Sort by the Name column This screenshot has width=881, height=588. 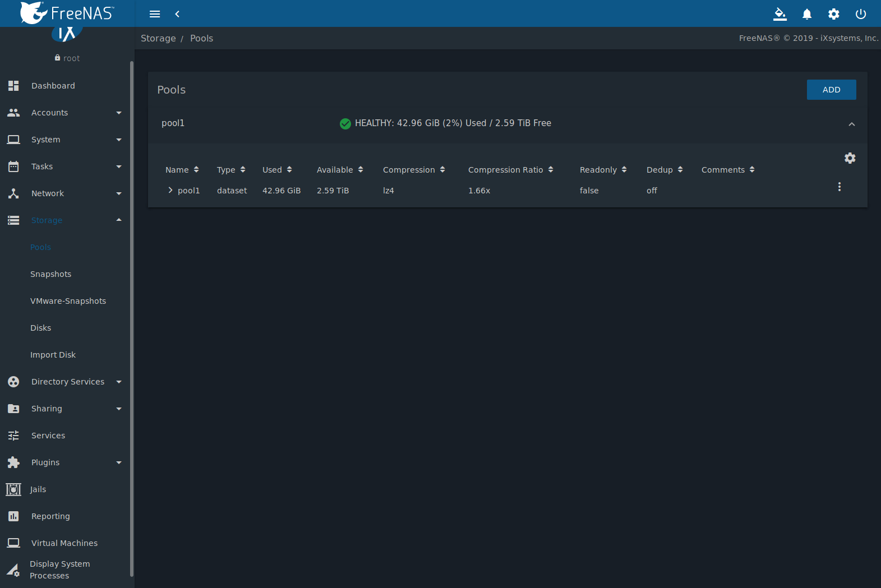[x=182, y=170]
